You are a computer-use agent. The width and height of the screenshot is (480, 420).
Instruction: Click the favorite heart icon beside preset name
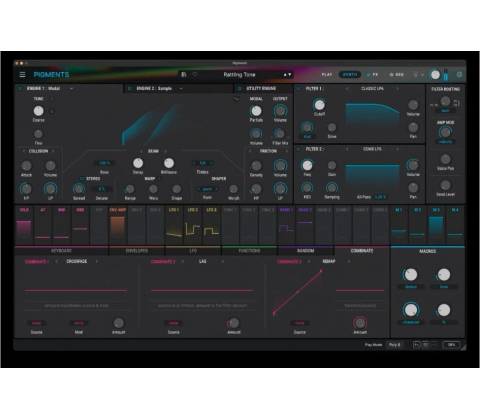coord(195,75)
